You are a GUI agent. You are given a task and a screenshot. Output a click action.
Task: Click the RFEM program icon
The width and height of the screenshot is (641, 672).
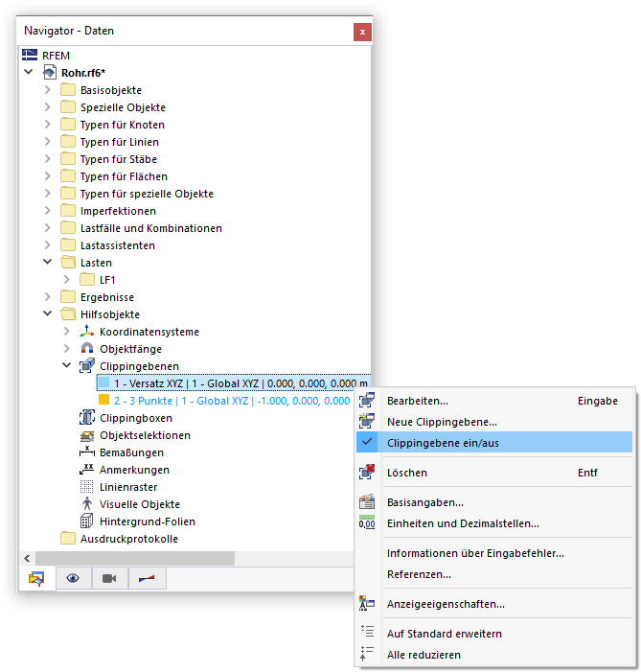pyautogui.click(x=30, y=55)
